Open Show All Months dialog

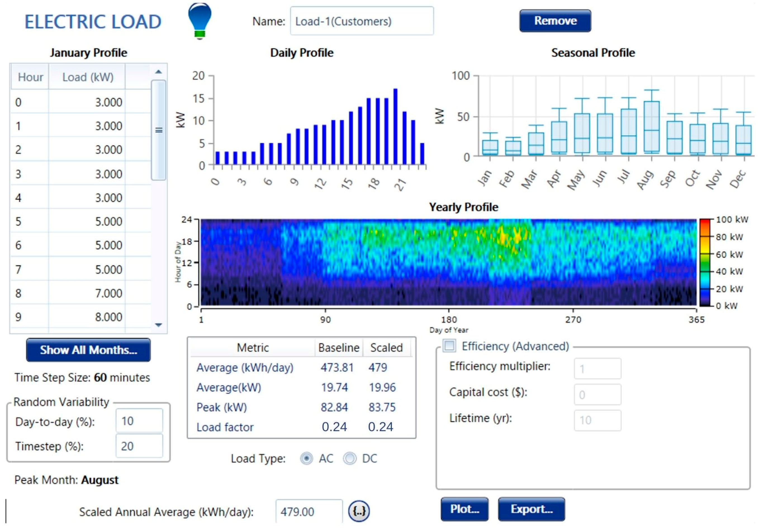click(88, 350)
